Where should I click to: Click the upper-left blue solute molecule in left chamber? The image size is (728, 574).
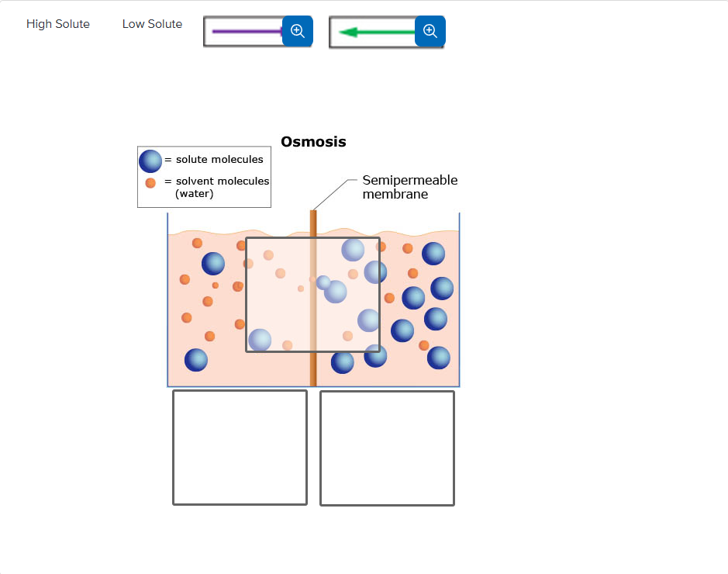coord(213,264)
